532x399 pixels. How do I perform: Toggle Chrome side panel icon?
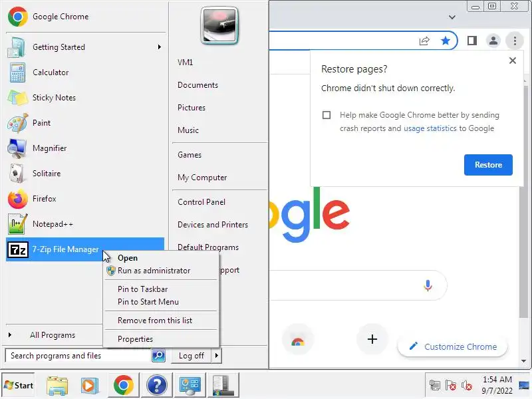pyautogui.click(x=472, y=41)
